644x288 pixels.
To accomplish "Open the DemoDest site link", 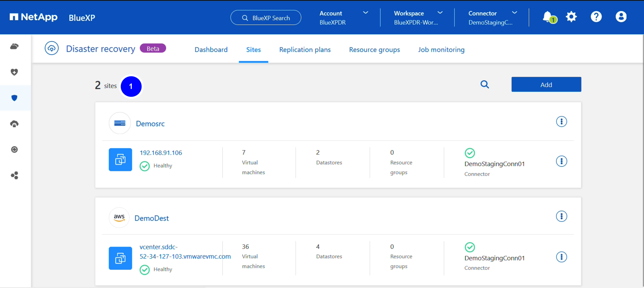I will click(151, 218).
